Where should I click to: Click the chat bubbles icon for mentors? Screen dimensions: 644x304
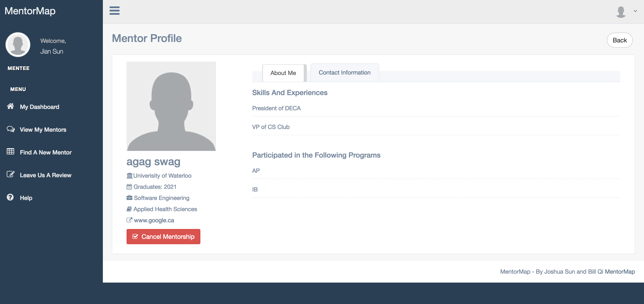point(11,129)
